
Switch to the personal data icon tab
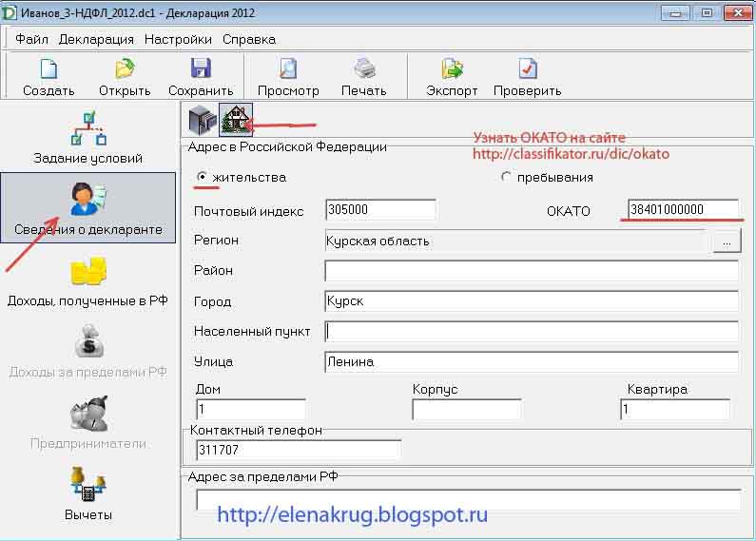point(202,121)
